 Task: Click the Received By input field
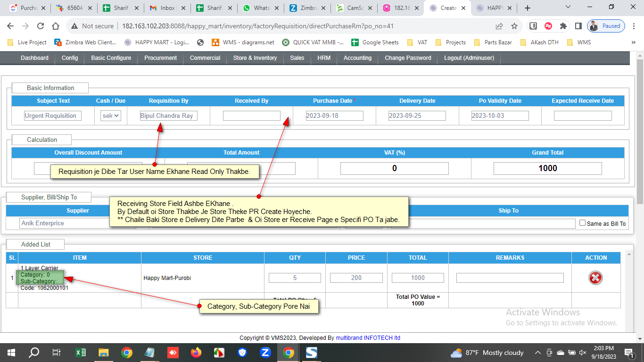tap(252, 115)
